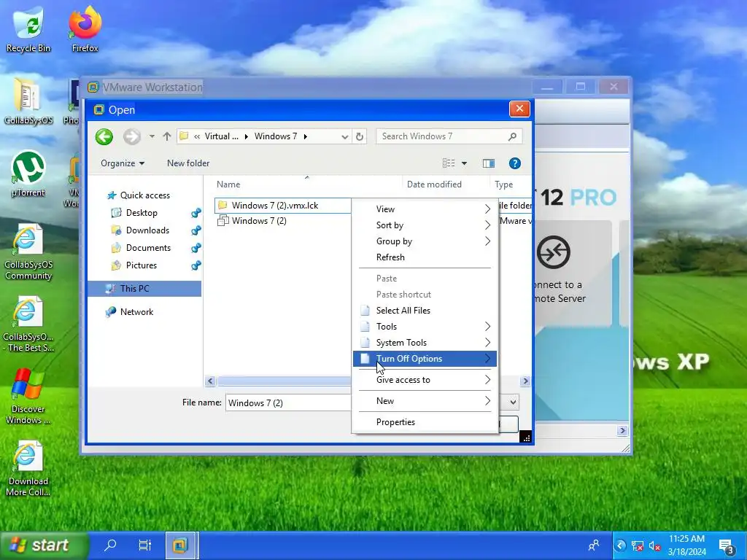Open the View submenu
Viewport: 747px width, 560px height.
pyautogui.click(x=425, y=209)
